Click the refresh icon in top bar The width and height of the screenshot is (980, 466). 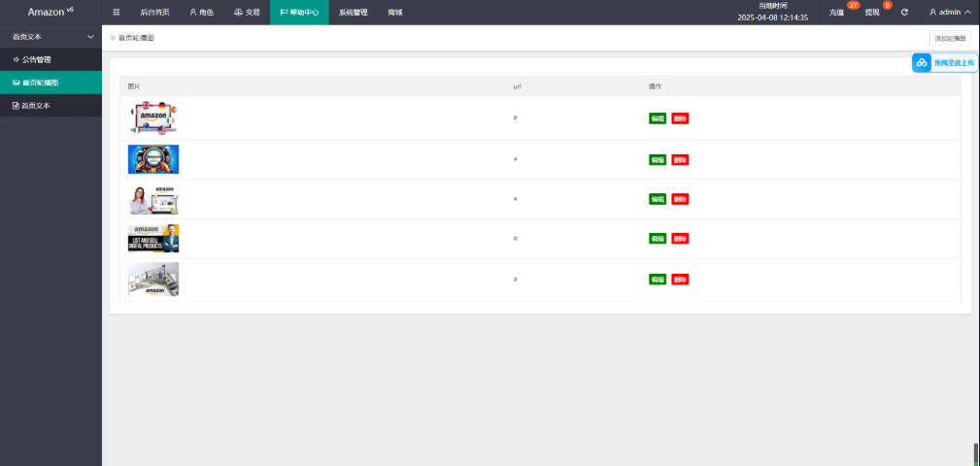(904, 12)
